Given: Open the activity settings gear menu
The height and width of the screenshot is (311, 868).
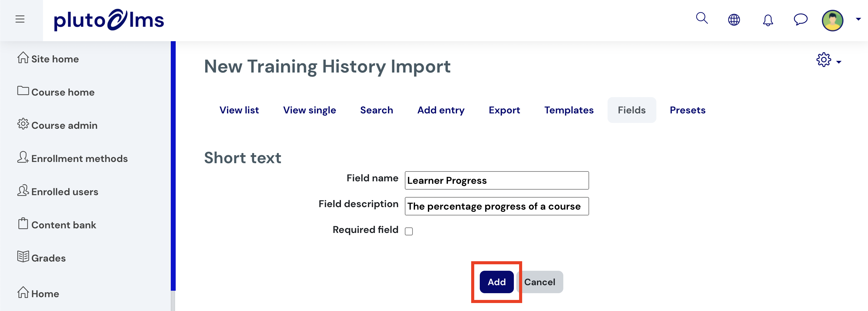Looking at the screenshot, I should pyautogui.click(x=823, y=60).
